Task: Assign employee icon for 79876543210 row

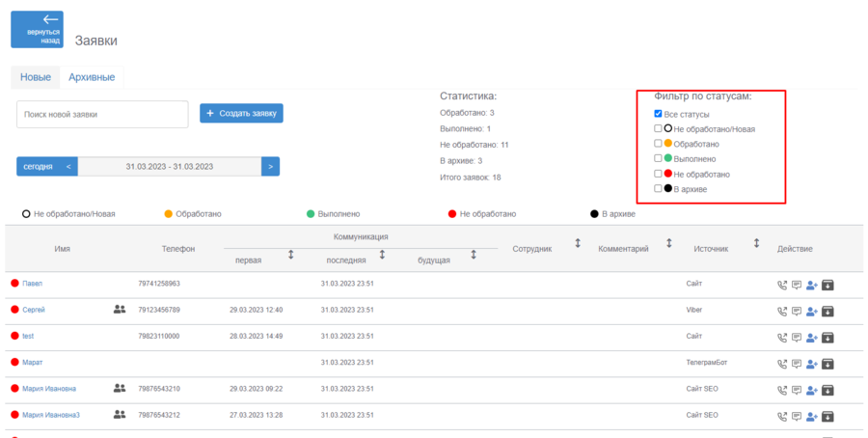Action: 812,391
